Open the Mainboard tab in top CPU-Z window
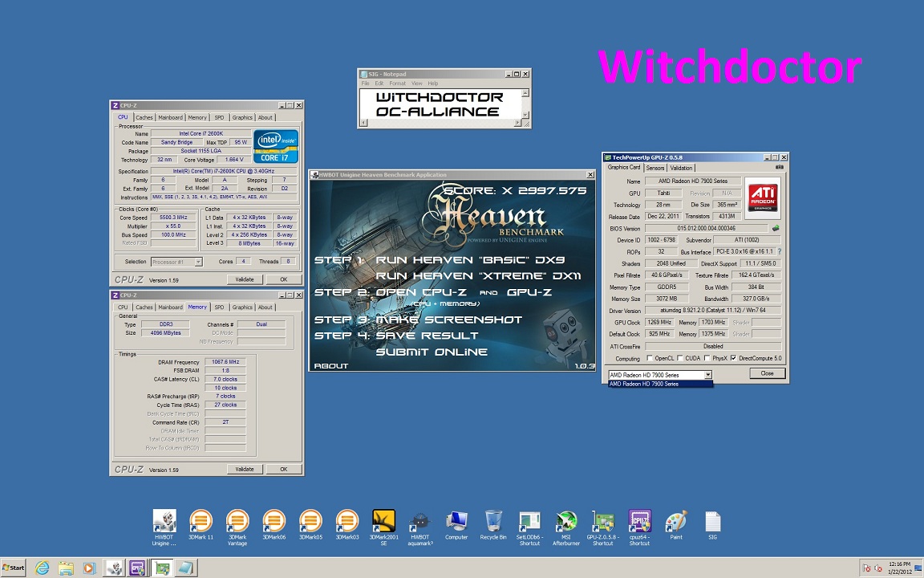The height and width of the screenshot is (578, 924). pos(170,117)
